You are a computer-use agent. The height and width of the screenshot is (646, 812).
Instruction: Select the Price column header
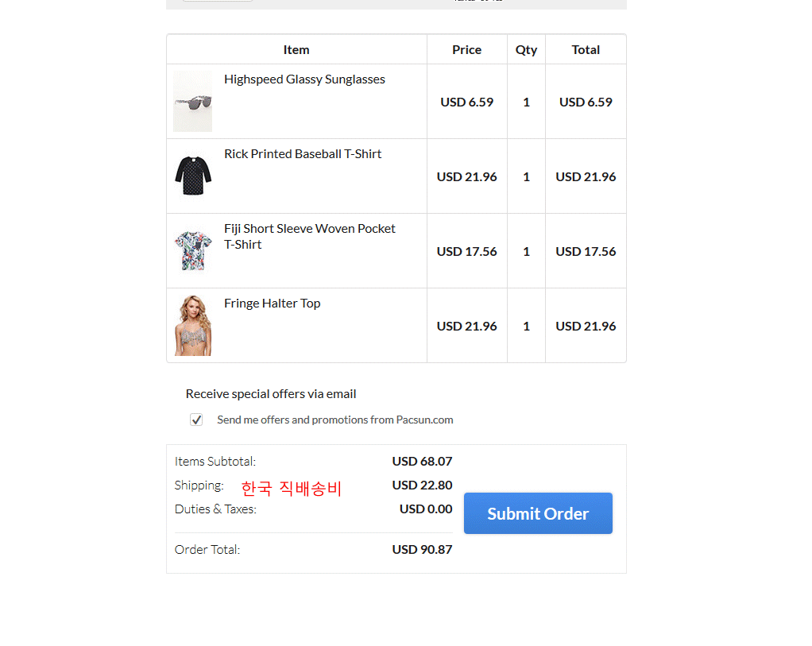pyautogui.click(x=466, y=49)
